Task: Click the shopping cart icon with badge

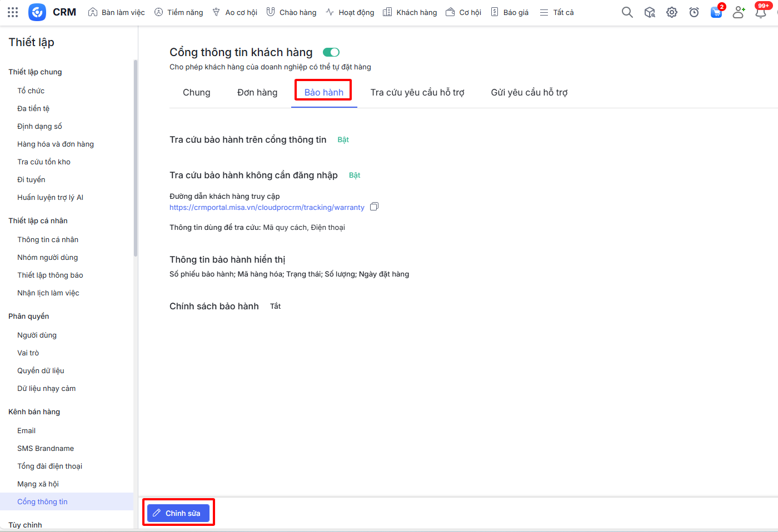Action: tap(716, 12)
